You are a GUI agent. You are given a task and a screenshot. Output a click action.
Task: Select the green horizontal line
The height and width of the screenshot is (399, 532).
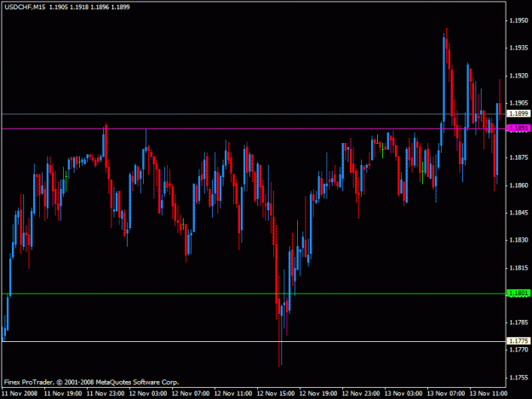(x=254, y=294)
